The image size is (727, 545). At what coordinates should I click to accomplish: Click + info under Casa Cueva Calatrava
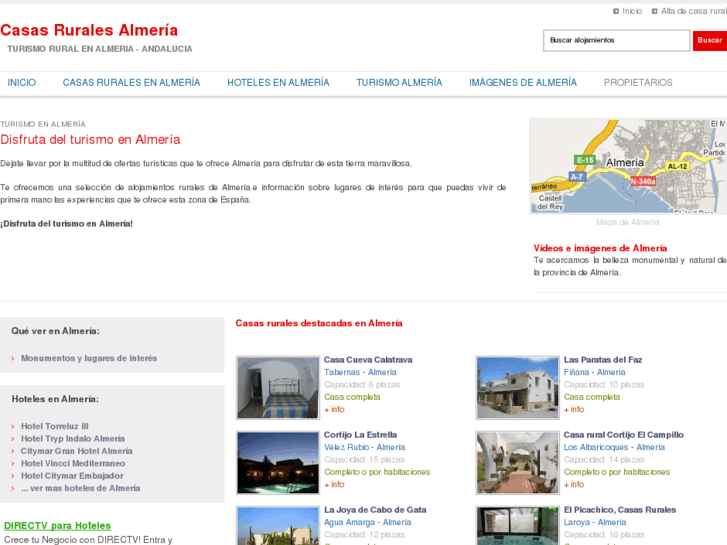334,410
